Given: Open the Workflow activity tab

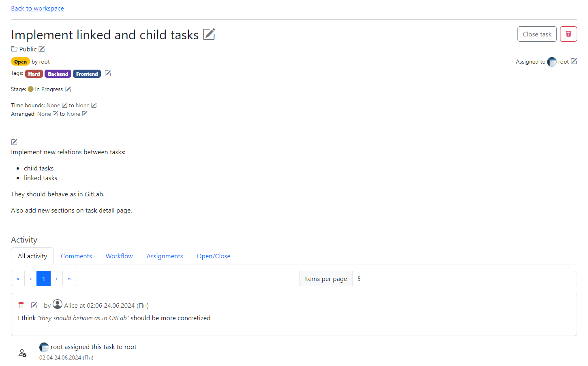Looking at the screenshot, I should click(119, 256).
